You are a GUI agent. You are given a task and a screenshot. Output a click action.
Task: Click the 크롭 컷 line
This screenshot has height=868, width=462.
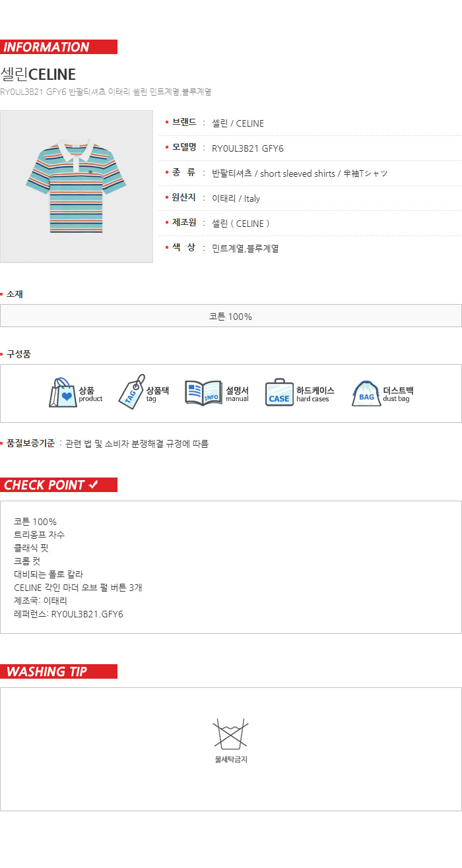(x=27, y=561)
